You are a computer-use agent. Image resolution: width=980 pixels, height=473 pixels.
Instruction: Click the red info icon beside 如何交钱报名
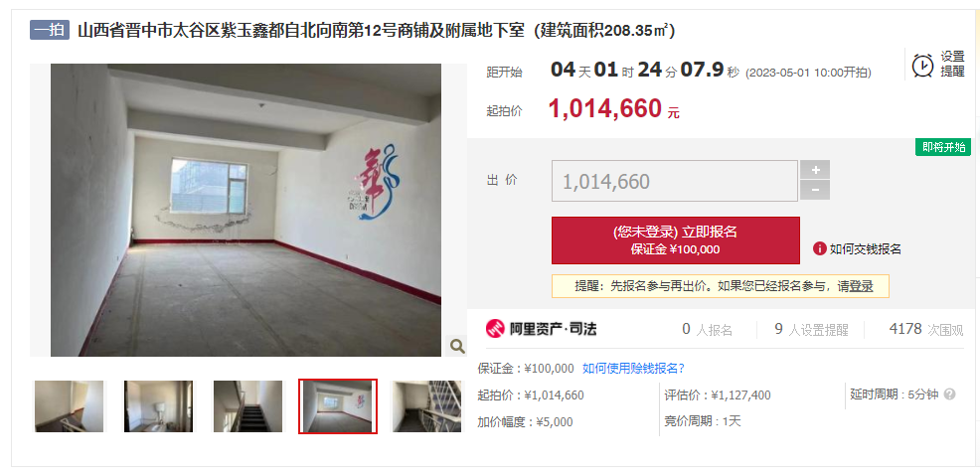pyautogui.click(x=819, y=248)
